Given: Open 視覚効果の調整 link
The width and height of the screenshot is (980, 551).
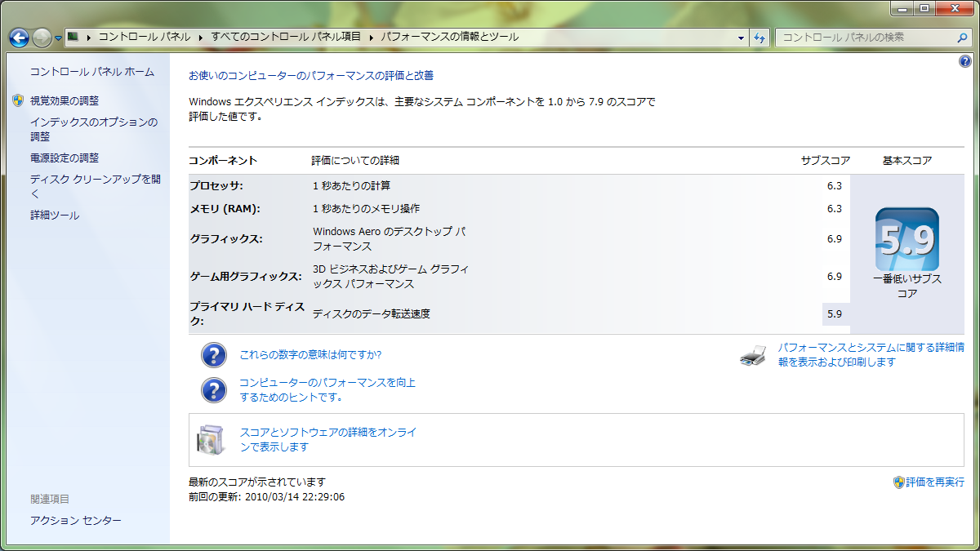Looking at the screenshot, I should pyautogui.click(x=65, y=100).
